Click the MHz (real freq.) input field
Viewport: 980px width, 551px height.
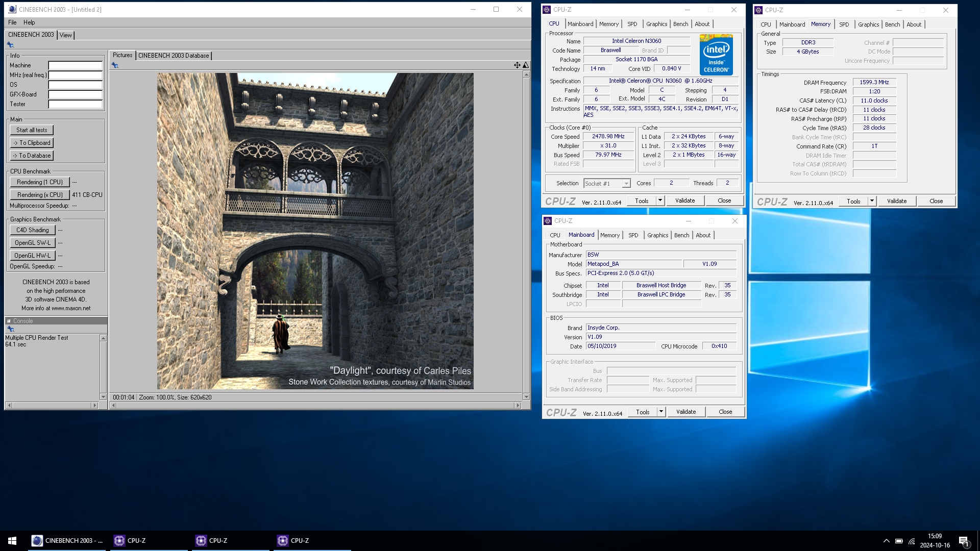pyautogui.click(x=76, y=75)
